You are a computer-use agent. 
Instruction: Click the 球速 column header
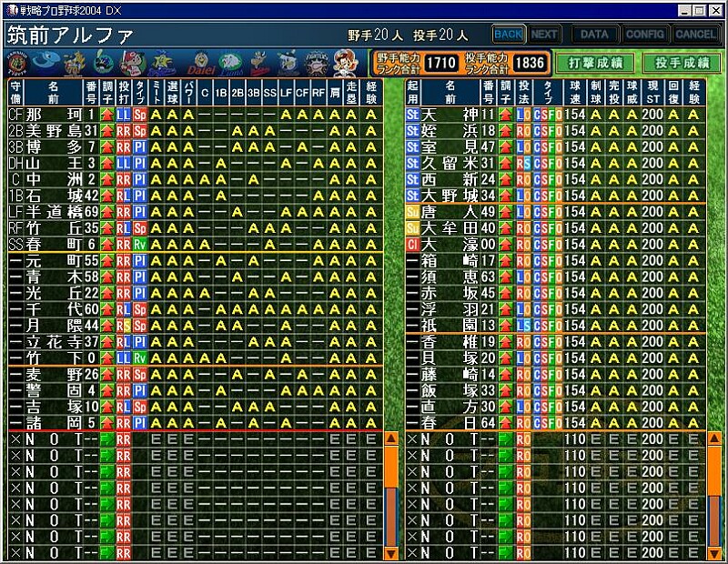[575, 92]
